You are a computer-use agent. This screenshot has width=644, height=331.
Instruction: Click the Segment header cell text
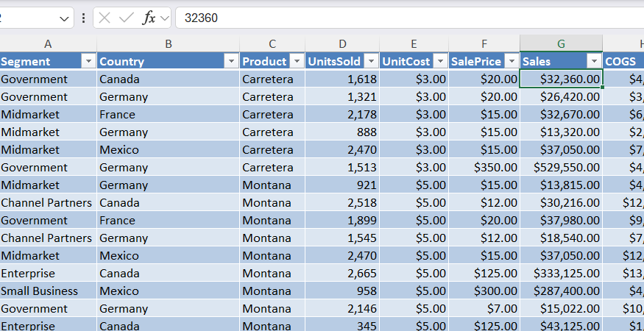coord(26,62)
